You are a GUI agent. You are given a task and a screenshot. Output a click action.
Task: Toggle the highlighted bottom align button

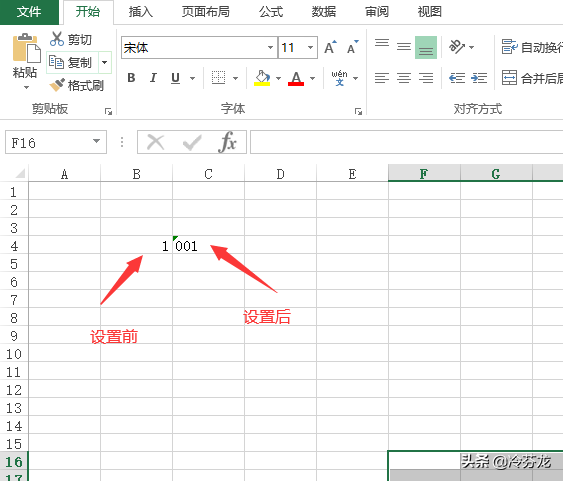(x=426, y=47)
